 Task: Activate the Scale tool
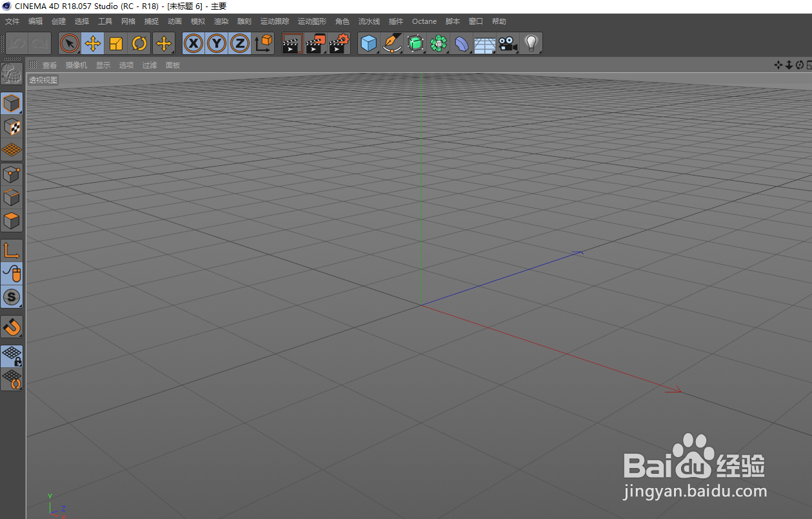[116, 43]
